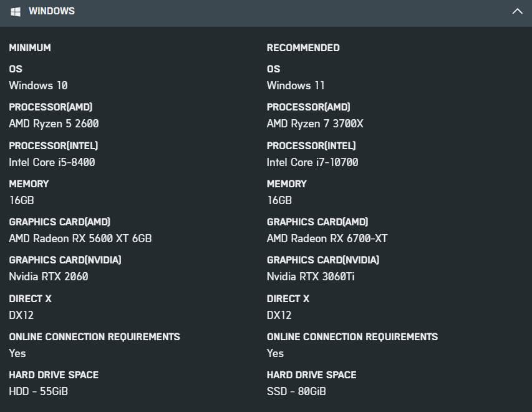Click the PROCESSOR(INTEL) label under Minimum
The width and height of the screenshot is (532, 412).
pyautogui.click(x=54, y=145)
